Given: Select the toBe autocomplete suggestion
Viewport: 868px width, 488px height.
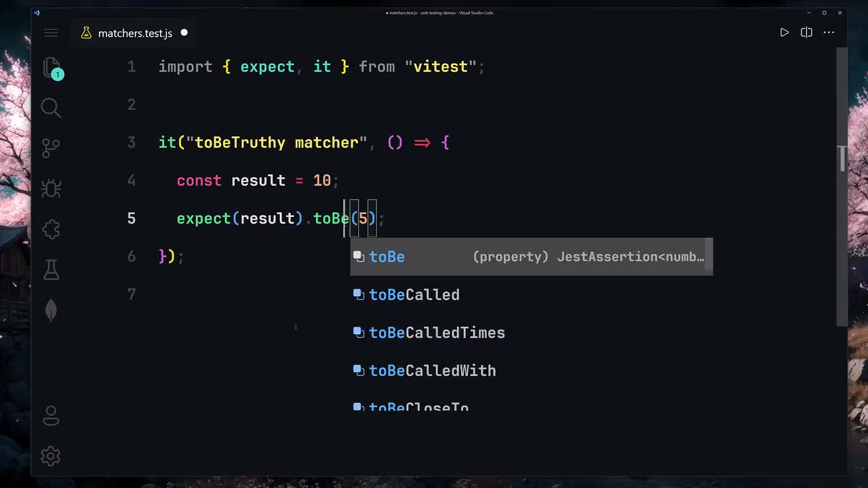Looking at the screenshot, I should click(x=532, y=257).
